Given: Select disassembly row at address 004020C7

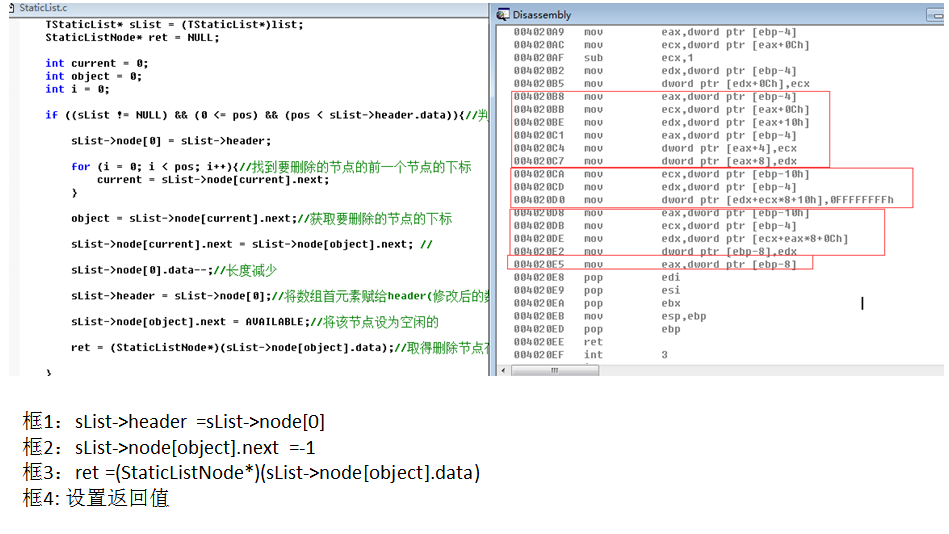Looking at the screenshot, I should click(655, 161).
